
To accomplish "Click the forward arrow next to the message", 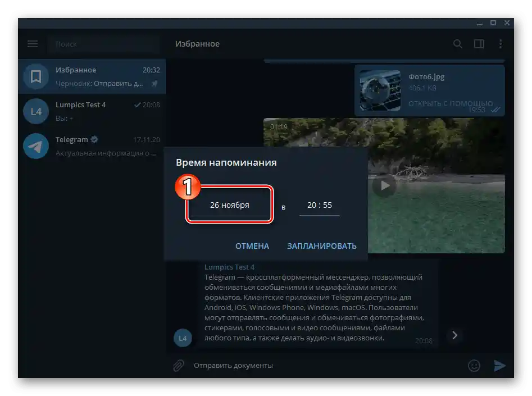I will tap(454, 335).
